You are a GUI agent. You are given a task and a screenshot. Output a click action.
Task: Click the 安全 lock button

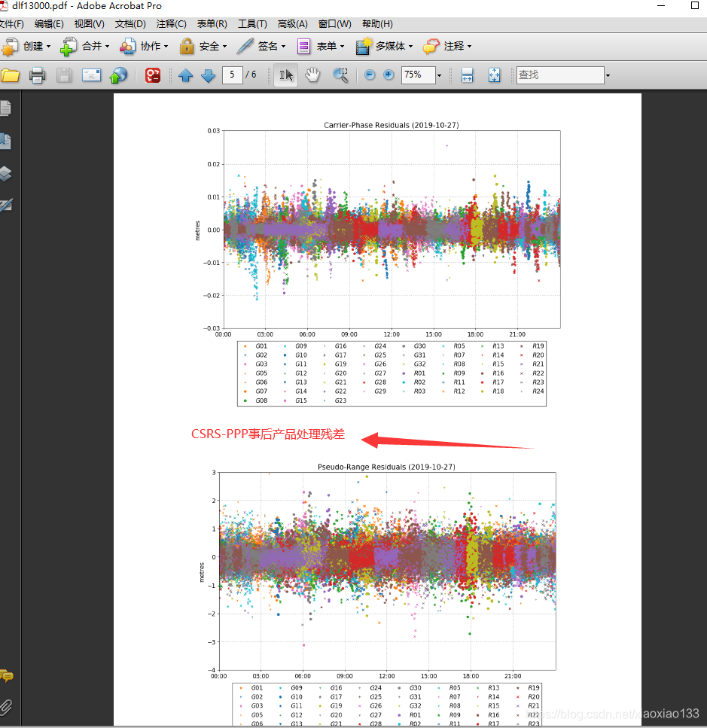pos(199,47)
